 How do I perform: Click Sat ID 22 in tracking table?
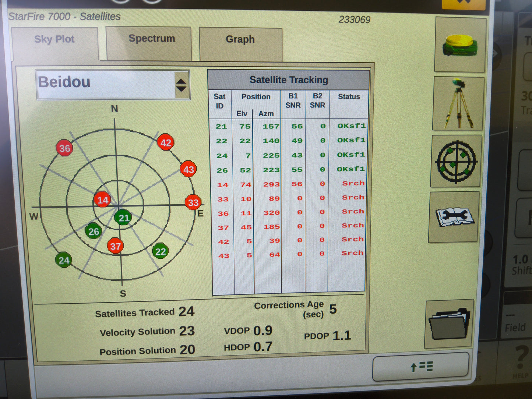click(x=222, y=141)
